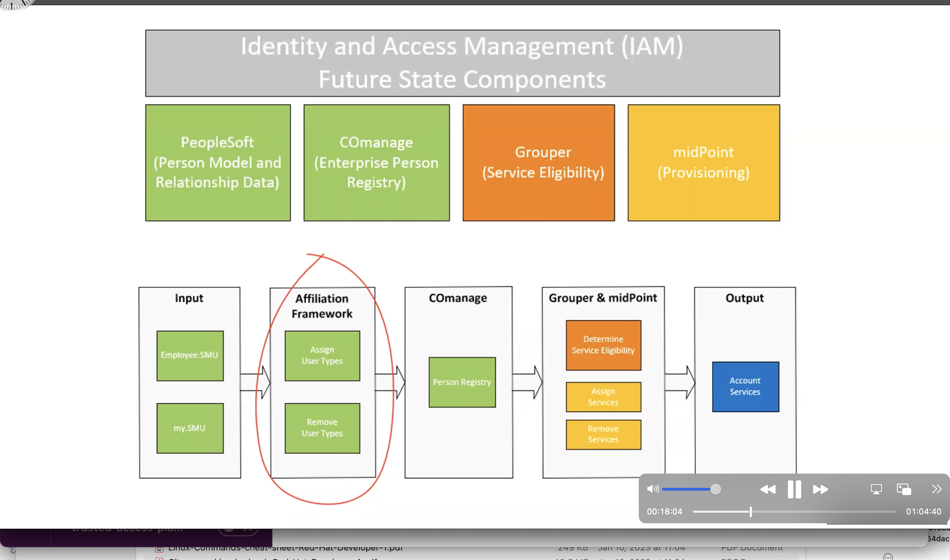Click the Person Registry box
Image resolution: width=950 pixels, height=560 pixels.
tap(462, 382)
